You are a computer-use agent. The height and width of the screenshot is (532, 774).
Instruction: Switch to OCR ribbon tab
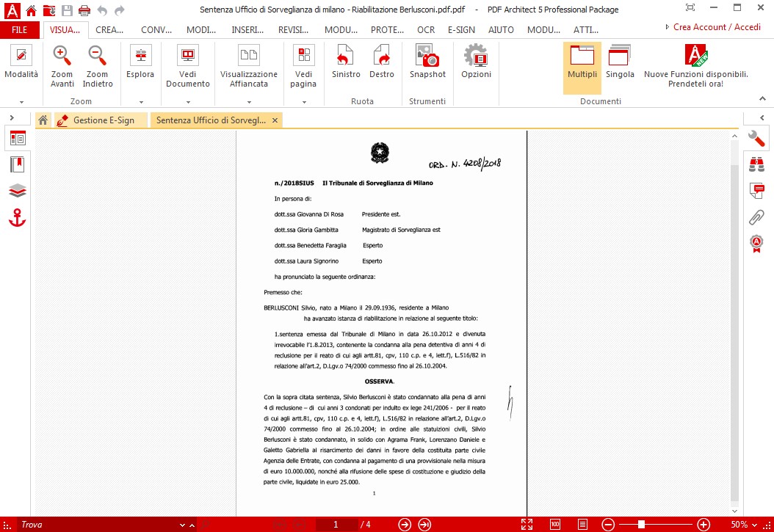click(425, 30)
